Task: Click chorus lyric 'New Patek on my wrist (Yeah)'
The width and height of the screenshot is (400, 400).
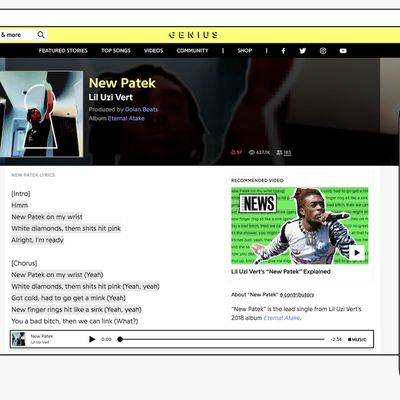Action: pos(57,275)
